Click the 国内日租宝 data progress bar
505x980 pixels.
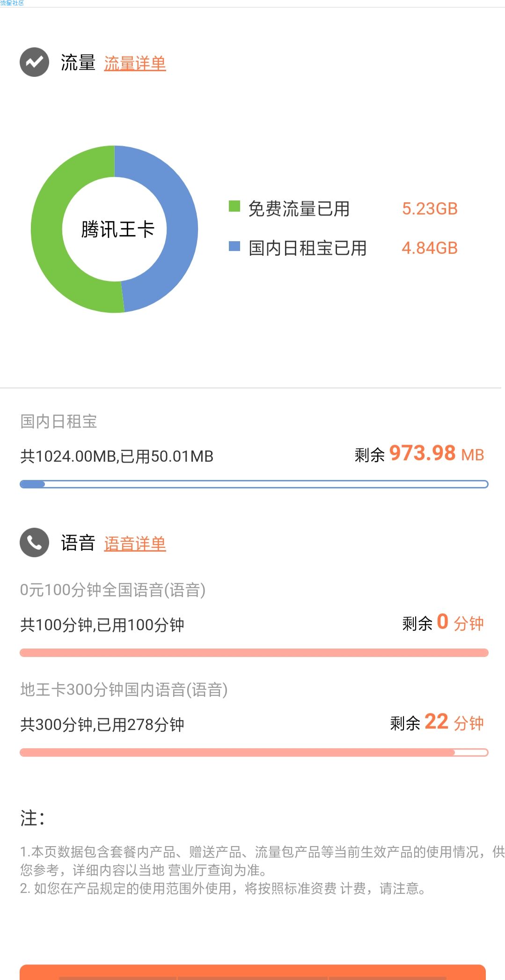pos(254,484)
